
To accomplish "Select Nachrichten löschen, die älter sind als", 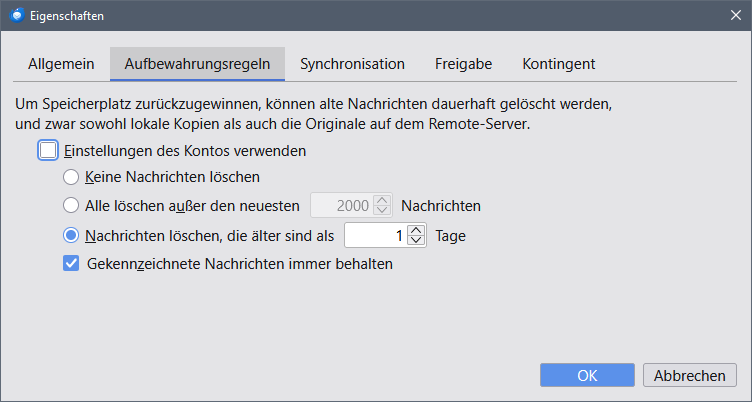I will tap(71, 236).
